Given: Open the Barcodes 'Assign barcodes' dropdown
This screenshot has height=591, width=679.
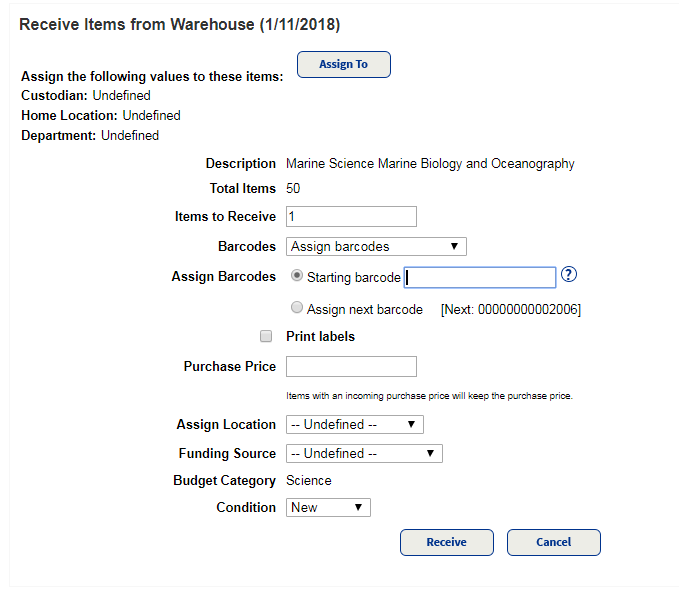Looking at the screenshot, I should coord(376,246).
